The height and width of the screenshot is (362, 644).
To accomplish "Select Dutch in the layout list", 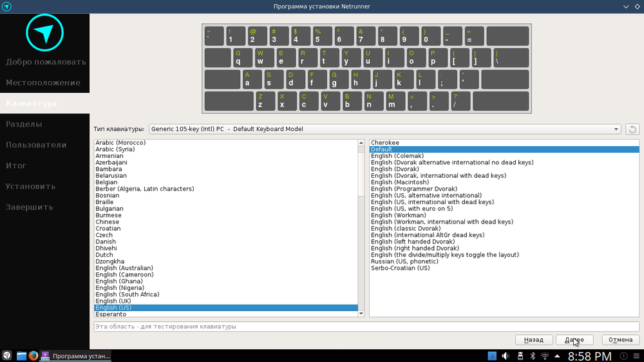I will pyautogui.click(x=226, y=255).
